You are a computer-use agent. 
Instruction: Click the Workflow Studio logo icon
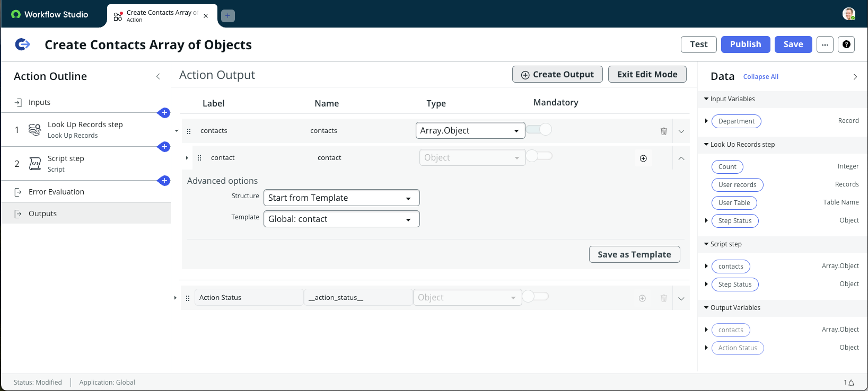tap(16, 14)
